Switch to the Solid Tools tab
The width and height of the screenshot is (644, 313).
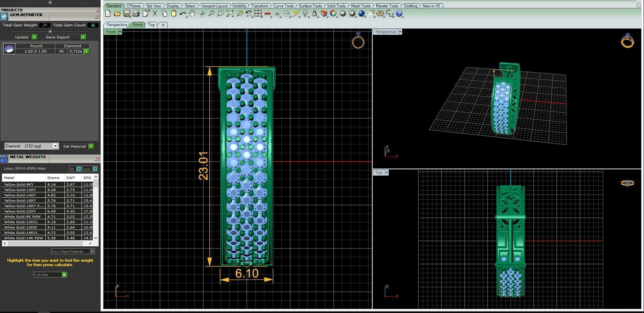click(x=336, y=6)
